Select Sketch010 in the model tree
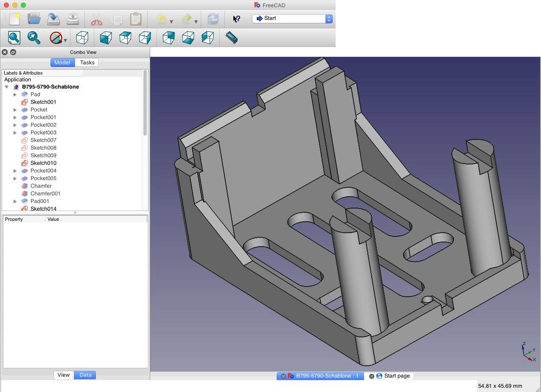Viewport: 541px width, 392px height. (x=43, y=163)
